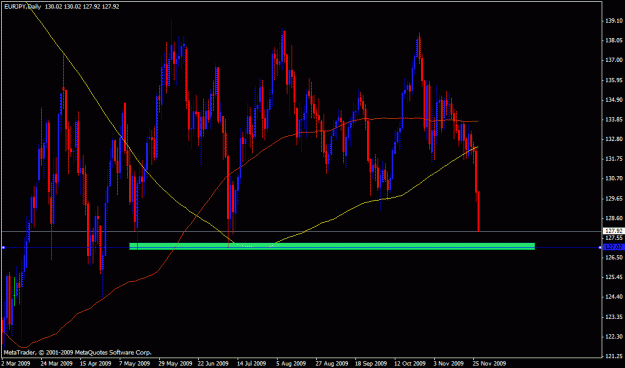This screenshot has width=625, height=368.
Task: Click the blue highlighted horizontal line price tag
Action: tap(613, 247)
